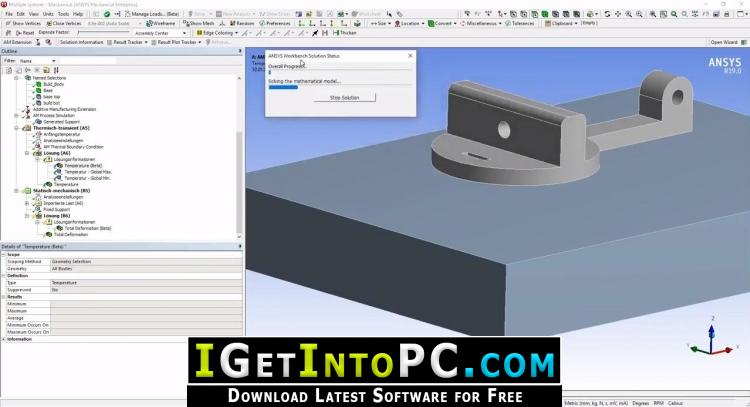This screenshot has height=407, width=750.
Task: Click the folder icon in the Outline toolbar
Action: coord(46,70)
